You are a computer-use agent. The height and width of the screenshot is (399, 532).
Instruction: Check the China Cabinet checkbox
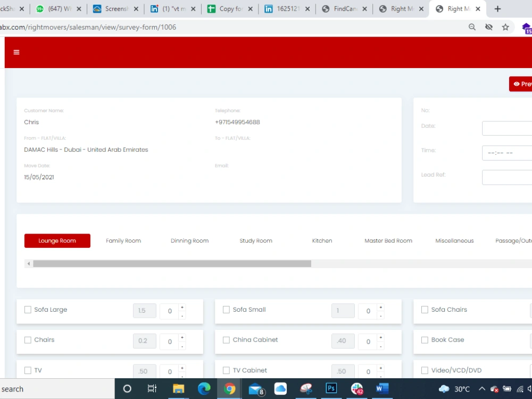pyautogui.click(x=226, y=339)
